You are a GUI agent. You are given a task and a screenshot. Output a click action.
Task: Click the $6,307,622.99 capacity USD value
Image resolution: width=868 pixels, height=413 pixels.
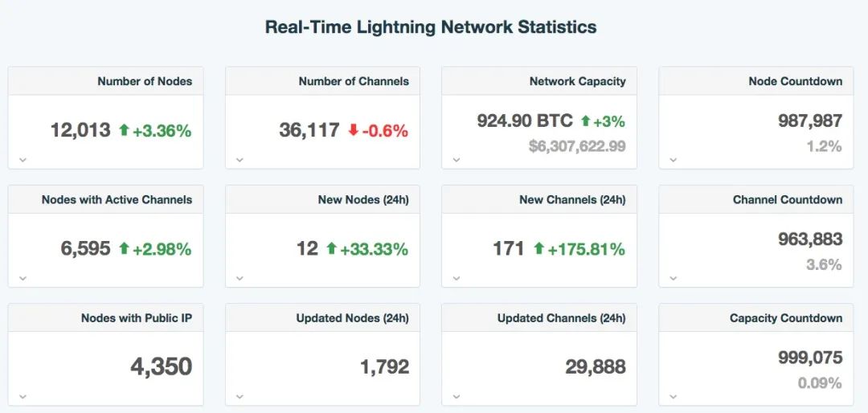point(577,146)
